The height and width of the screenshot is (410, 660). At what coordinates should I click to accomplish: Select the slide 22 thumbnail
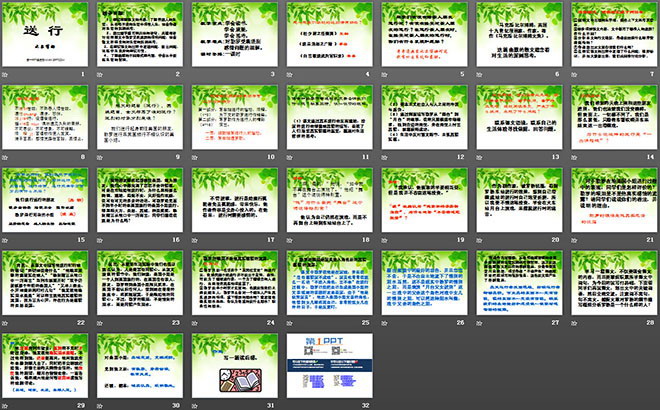tap(45, 283)
